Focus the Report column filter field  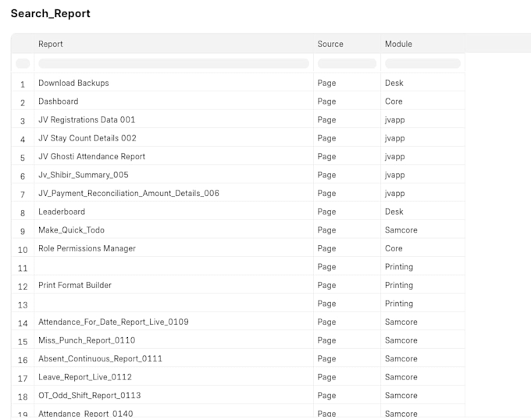click(173, 63)
